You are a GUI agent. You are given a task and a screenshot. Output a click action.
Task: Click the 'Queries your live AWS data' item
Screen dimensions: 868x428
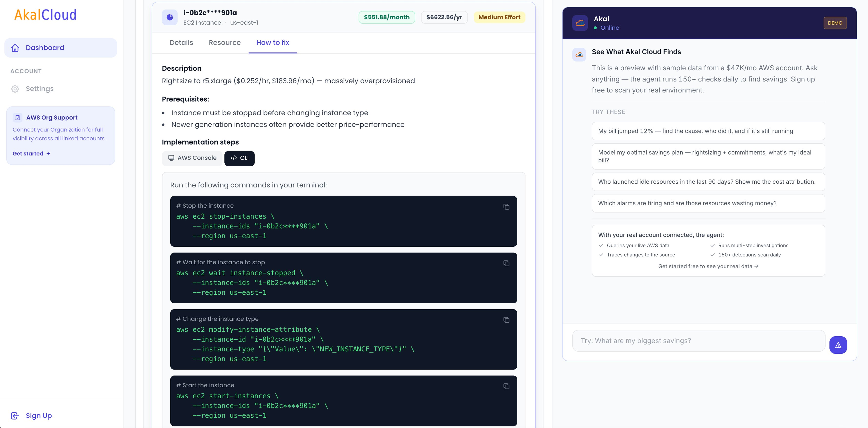pyautogui.click(x=638, y=245)
